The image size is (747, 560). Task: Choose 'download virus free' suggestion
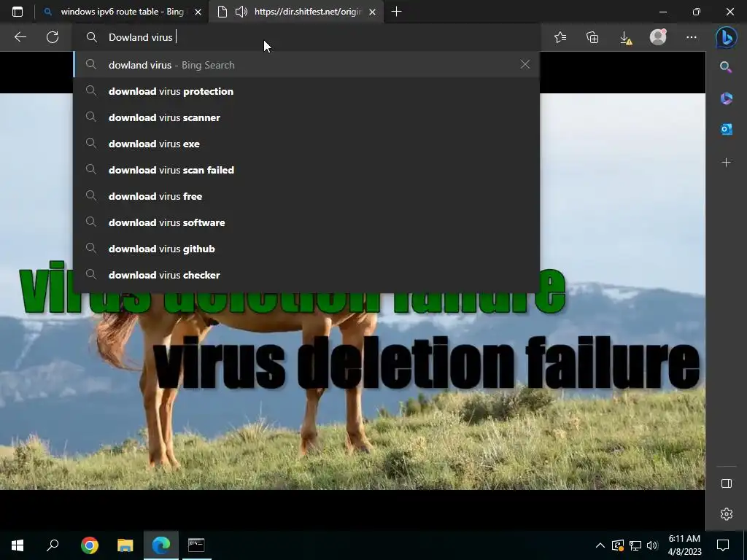tap(306, 195)
